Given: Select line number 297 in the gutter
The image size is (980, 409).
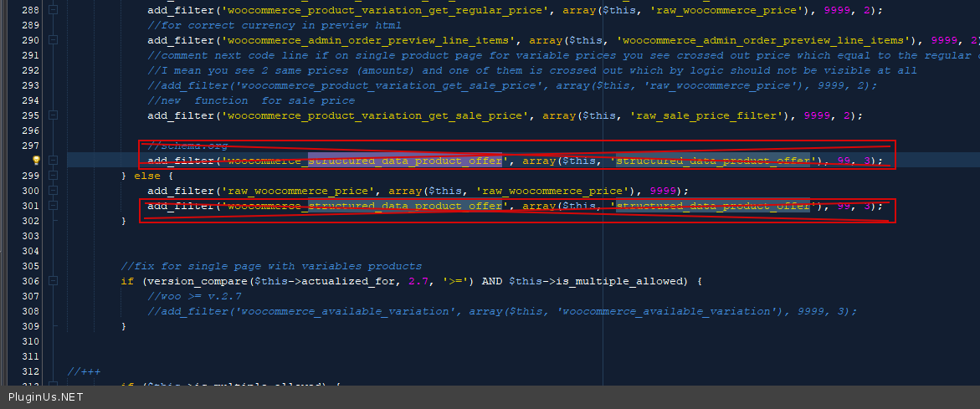Looking at the screenshot, I should 30,146.
